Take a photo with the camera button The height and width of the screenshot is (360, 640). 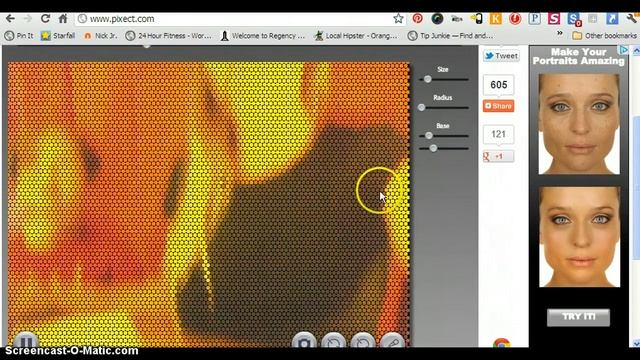pyautogui.click(x=304, y=342)
